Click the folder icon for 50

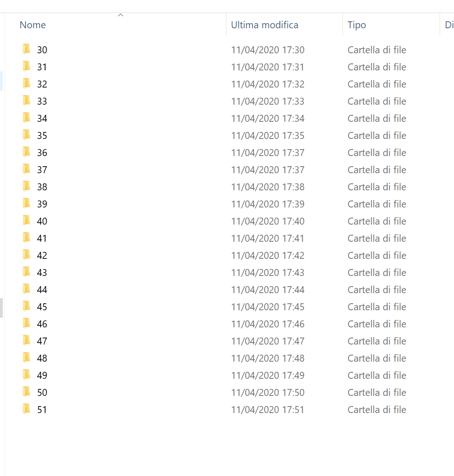(x=27, y=392)
